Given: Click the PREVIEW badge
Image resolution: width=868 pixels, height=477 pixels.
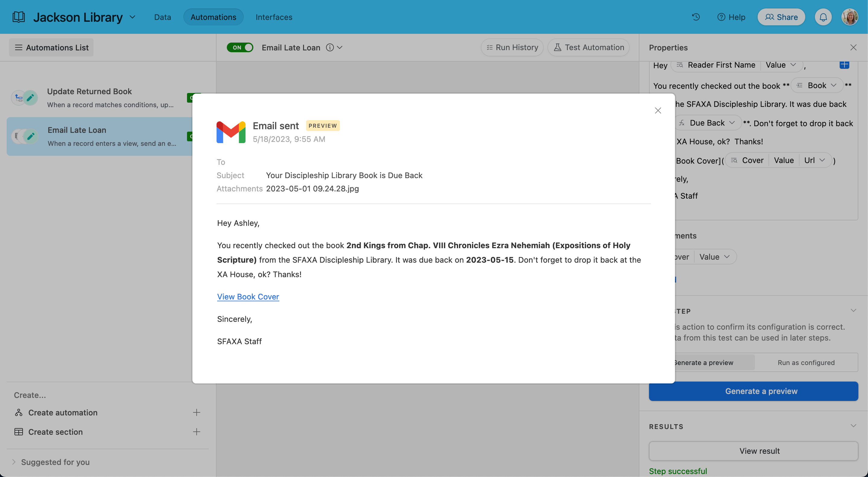Looking at the screenshot, I should pyautogui.click(x=322, y=126).
